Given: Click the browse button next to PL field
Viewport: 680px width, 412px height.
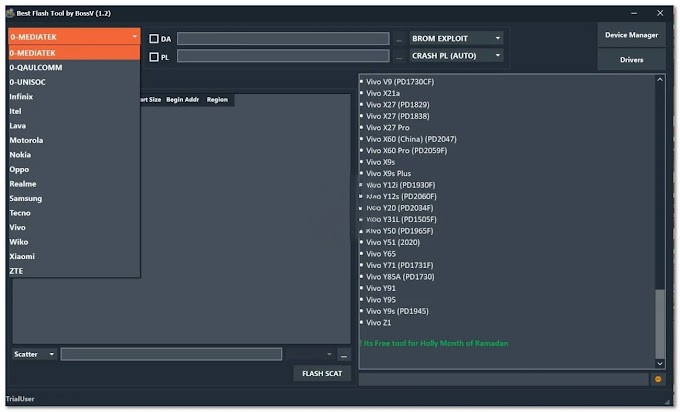Looking at the screenshot, I should point(399,57).
